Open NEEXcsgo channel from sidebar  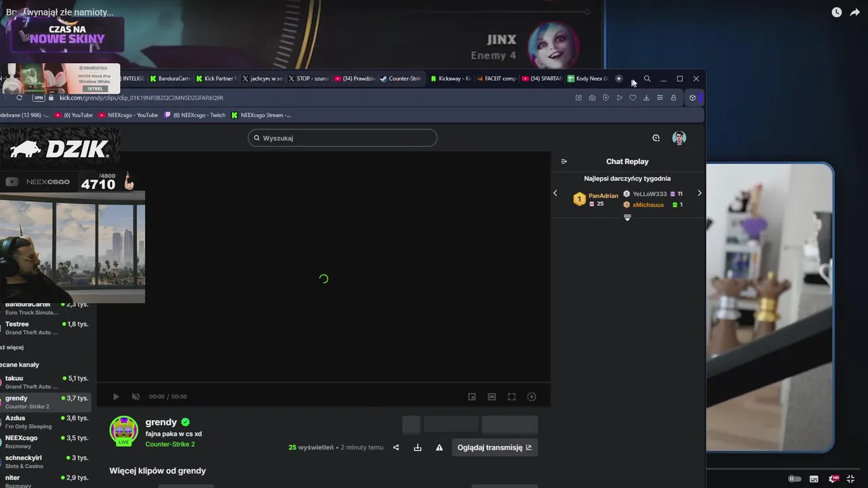point(45,441)
